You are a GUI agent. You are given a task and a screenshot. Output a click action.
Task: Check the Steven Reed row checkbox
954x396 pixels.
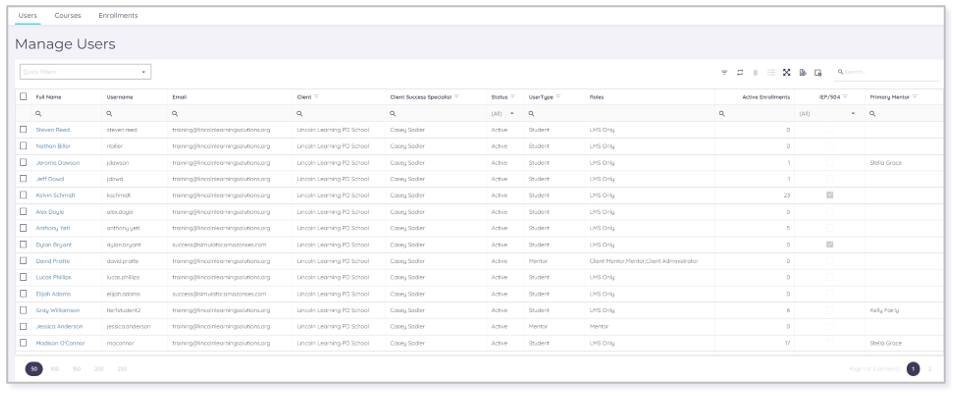[x=23, y=130]
